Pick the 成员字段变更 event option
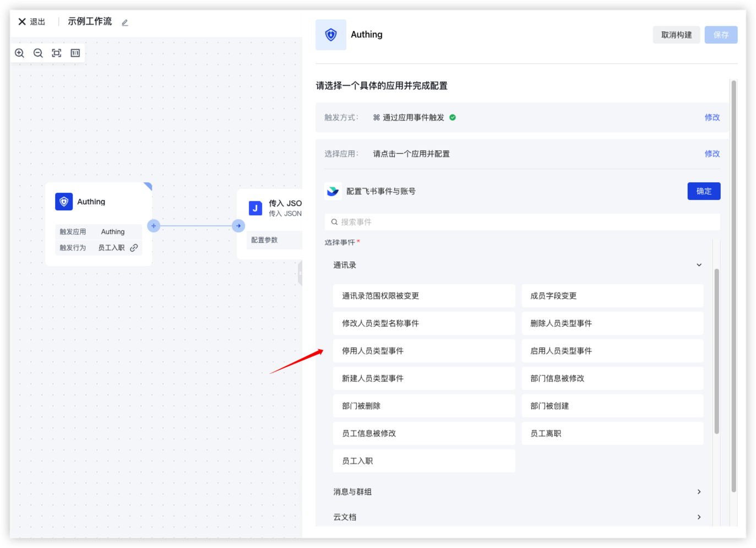 [612, 296]
